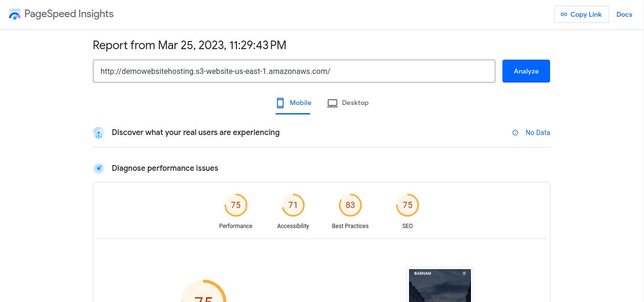
Task: Click the BARHAM site screenshot thumbnail
Action: click(440, 285)
